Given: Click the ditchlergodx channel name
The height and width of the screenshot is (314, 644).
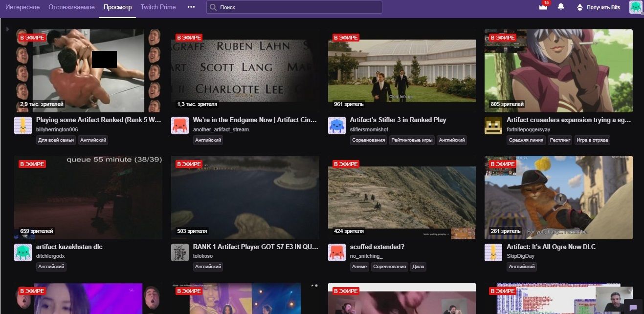Looking at the screenshot, I should point(50,256).
